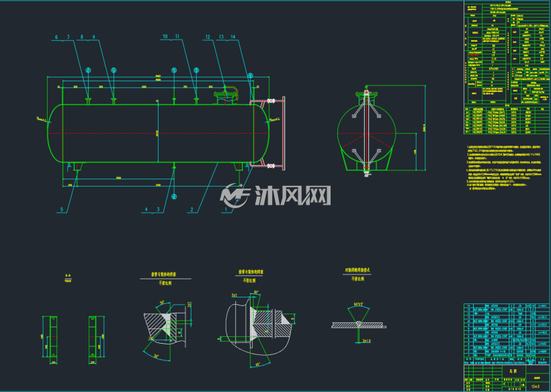This screenshot has width=551, height=392.
Task: Select balloon callout number 1 below the tank
Action: pos(226,209)
